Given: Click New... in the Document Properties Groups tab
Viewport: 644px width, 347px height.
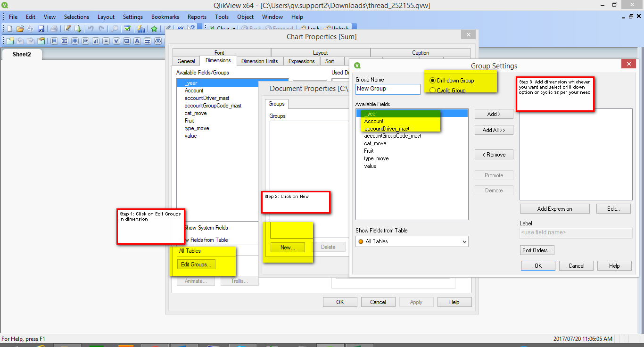Looking at the screenshot, I should [288, 247].
